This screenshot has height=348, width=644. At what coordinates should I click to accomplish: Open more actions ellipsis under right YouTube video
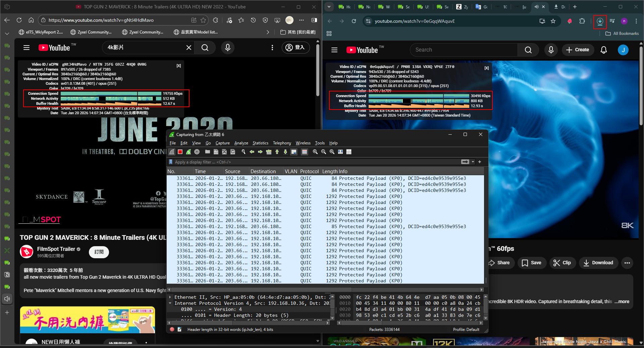coord(627,263)
